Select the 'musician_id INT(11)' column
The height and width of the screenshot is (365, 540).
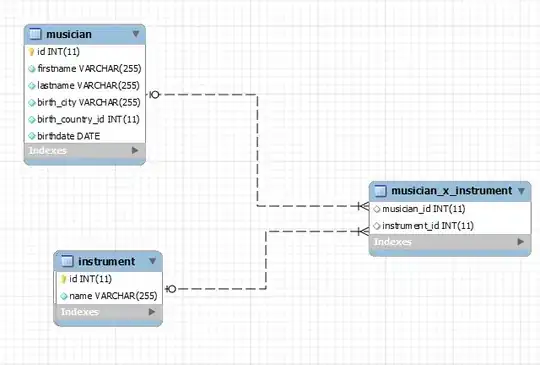coord(450,209)
